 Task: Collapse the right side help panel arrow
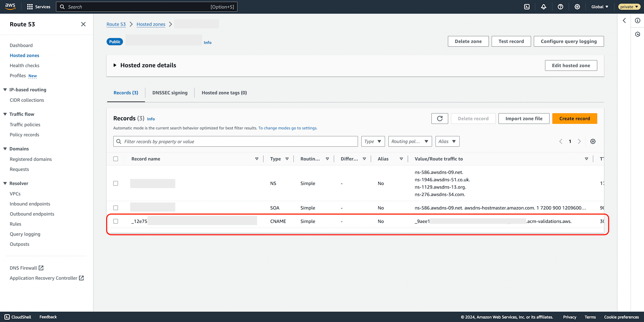[624, 21]
